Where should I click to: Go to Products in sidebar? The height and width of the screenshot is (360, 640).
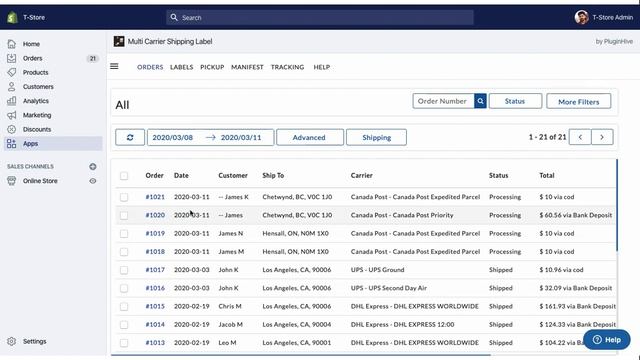pos(35,72)
